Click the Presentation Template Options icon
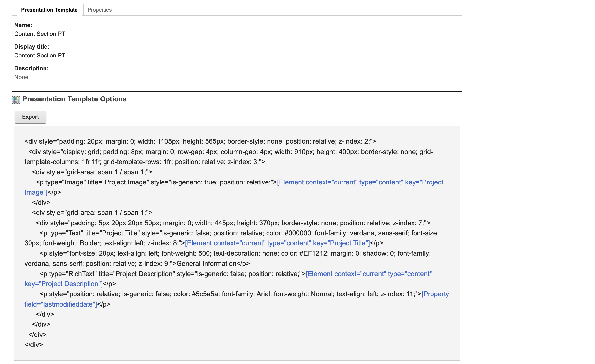Viewport: 595px width, 364px height. coord(16,99)
